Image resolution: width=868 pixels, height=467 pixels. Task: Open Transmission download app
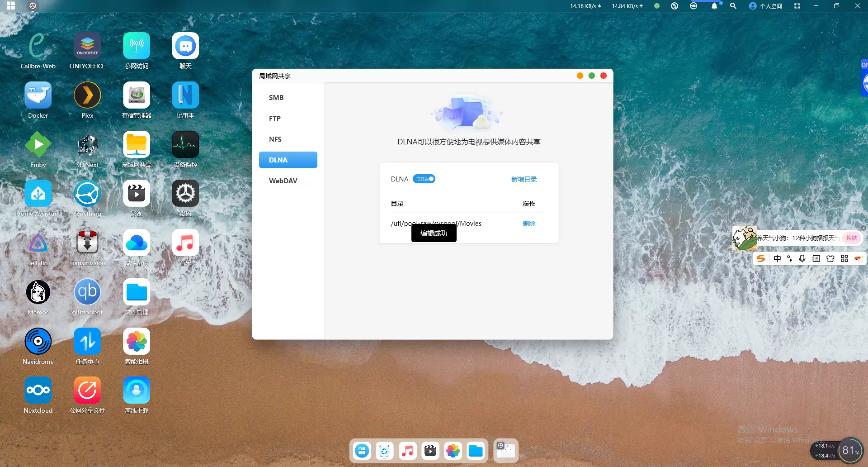point(87,243)
